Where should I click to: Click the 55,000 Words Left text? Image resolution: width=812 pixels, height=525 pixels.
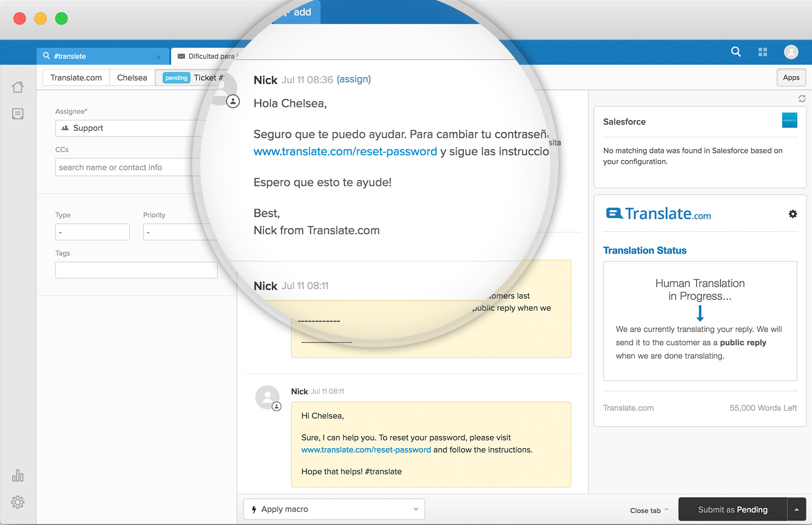pyautogui.click(x=763, y=408)
